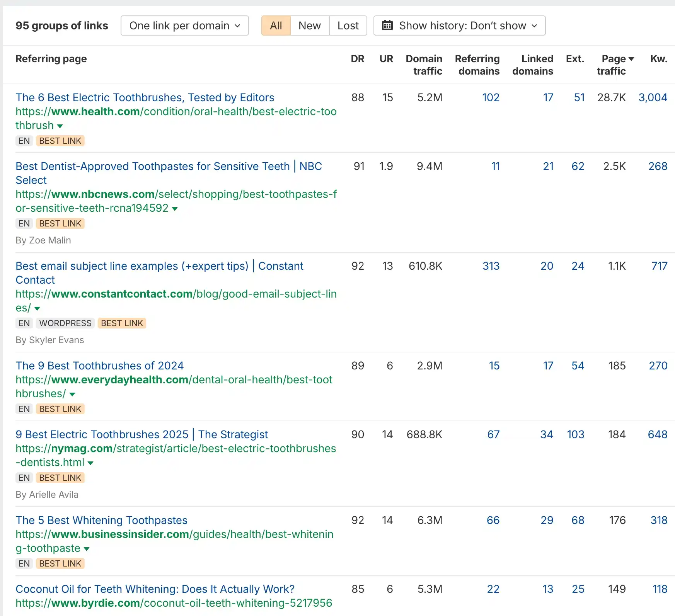Sort by the Referring domains column header
This screenshot has width=675, height=616.
coord(477,65)
